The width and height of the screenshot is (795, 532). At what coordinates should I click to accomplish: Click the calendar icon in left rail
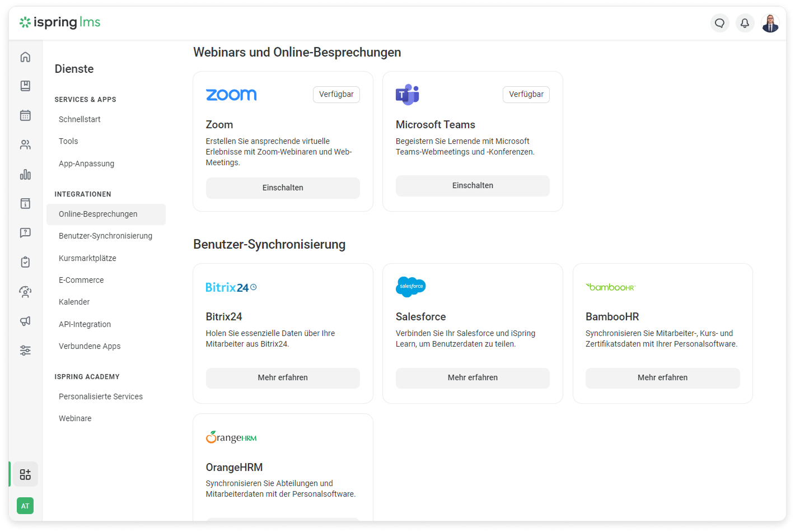click(25, 115)
